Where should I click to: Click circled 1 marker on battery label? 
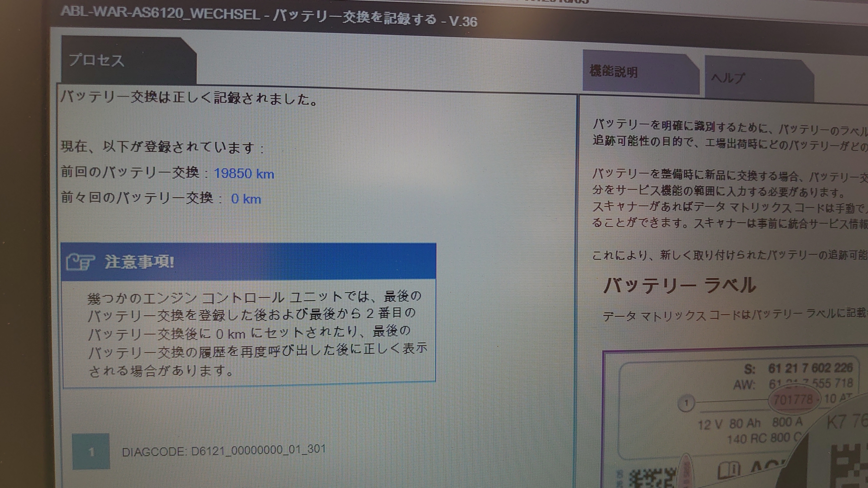[686, 403]
